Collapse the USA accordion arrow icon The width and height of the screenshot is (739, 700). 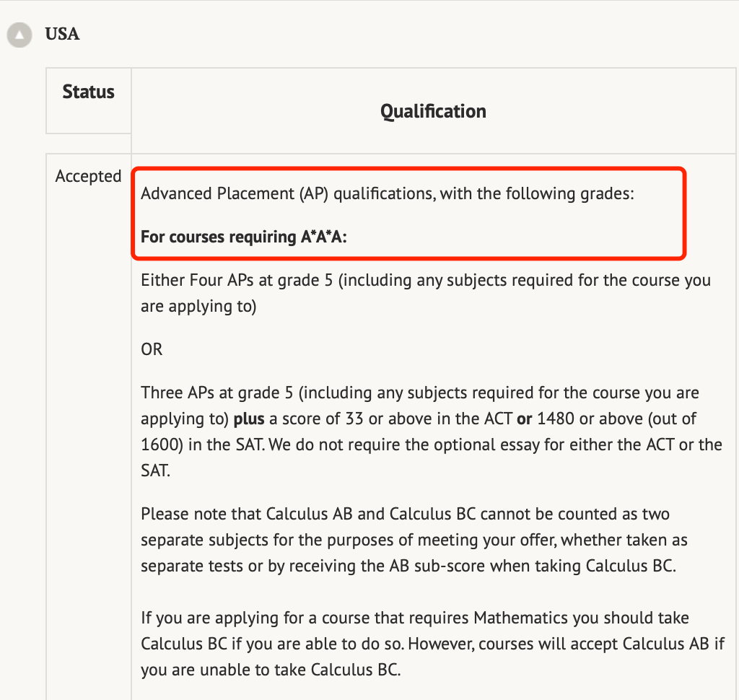pos(19,35)
